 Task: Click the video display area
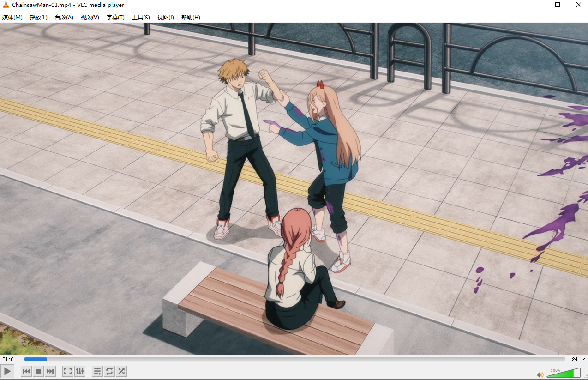294,189
